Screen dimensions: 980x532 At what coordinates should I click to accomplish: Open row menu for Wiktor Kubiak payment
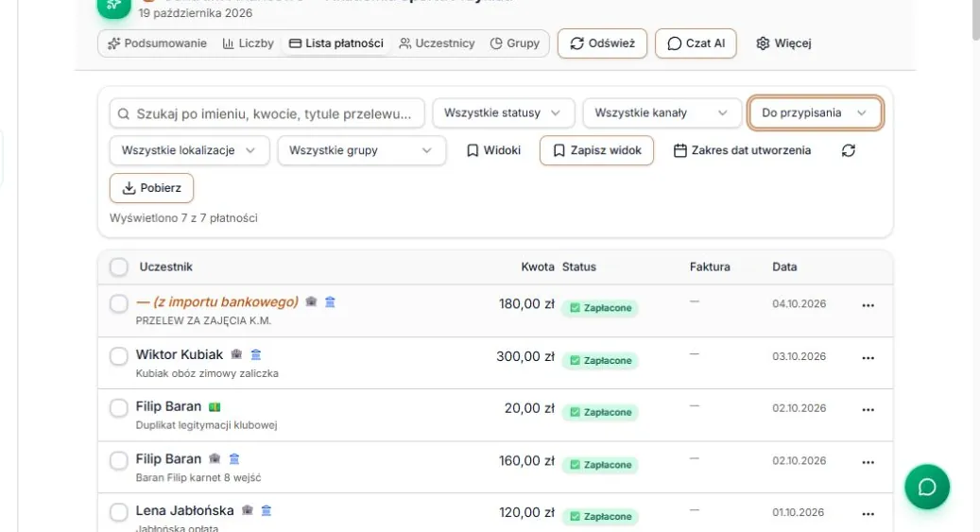click(x=868, y=357)
